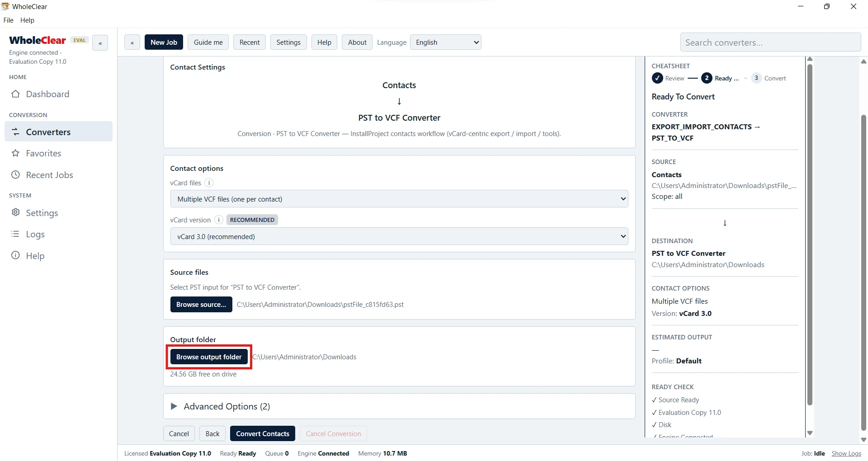Open Logs in sidebar
Viewport: 868px width, 461px height.
pyautogui.click(x=58, y=234)
